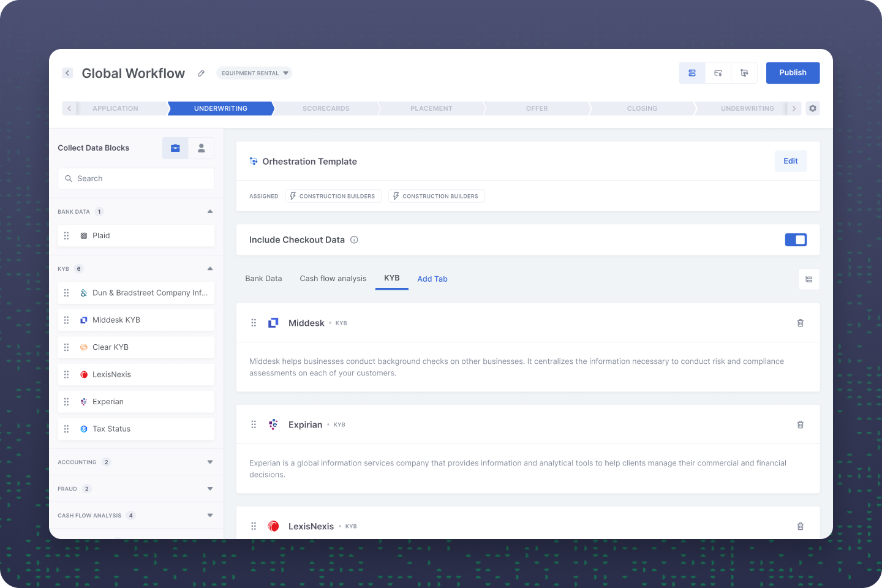Select the Application stage
Screen dimensions: 882x588
coord(115,108)
